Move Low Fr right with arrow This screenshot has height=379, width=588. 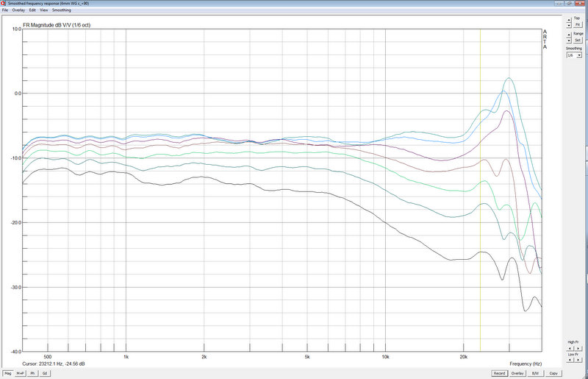click(x=578, y=360)
